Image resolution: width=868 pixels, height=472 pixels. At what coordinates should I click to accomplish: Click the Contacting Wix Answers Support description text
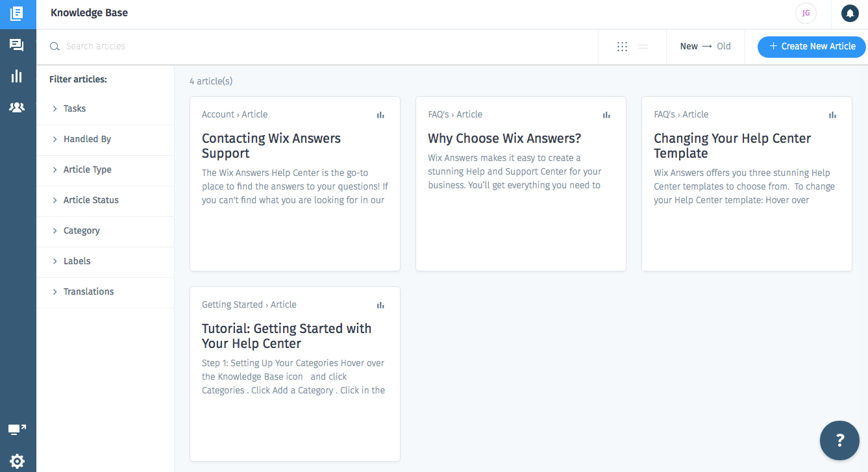coord(295,186)
